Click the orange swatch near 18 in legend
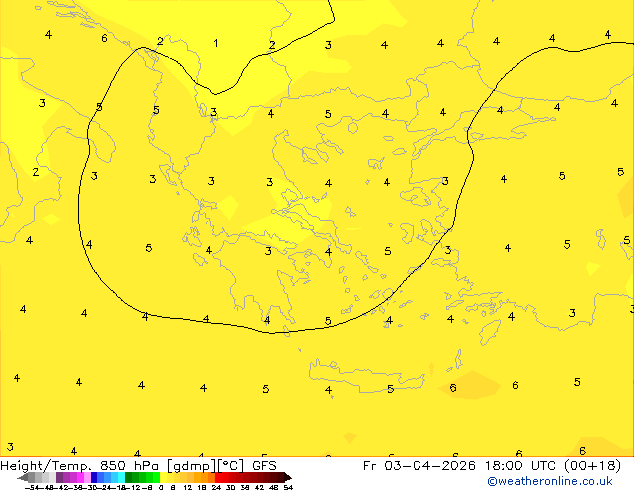The height and width of the screenshot is (490, 634). [205, 477]
